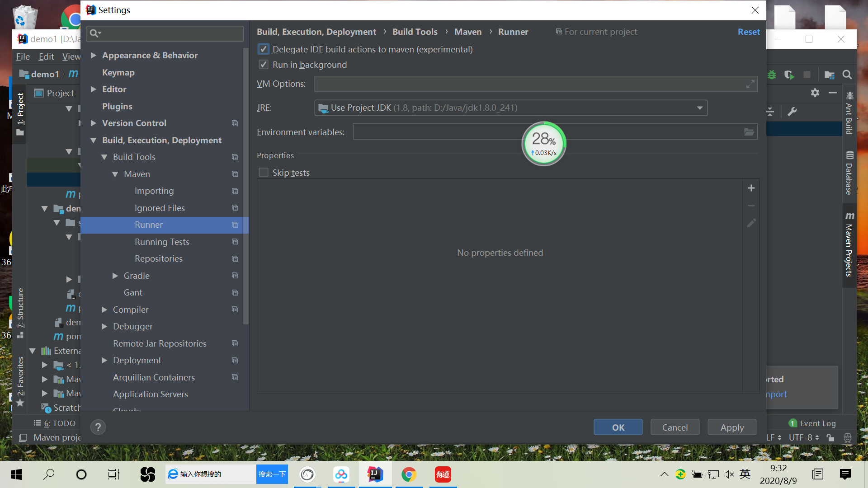Click the IDE search magnifier icon
The height and width of the screenshot is (488, 868).
tap(847, 75)
